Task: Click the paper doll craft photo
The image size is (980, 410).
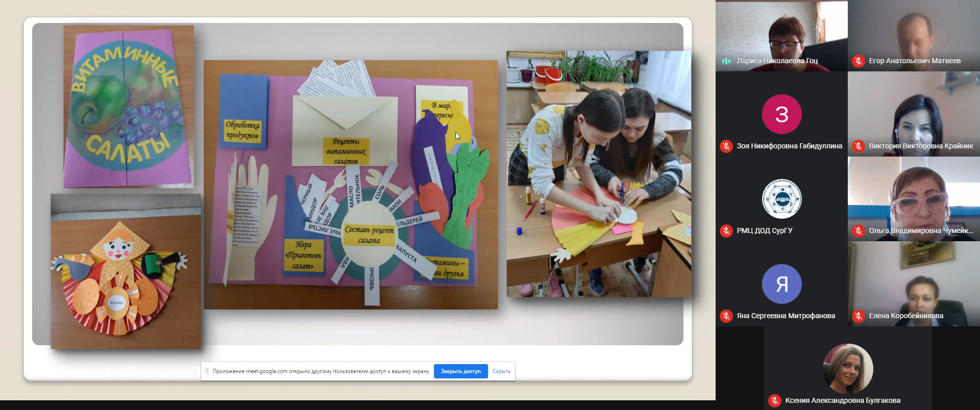Action: click(x=126, y=271)
